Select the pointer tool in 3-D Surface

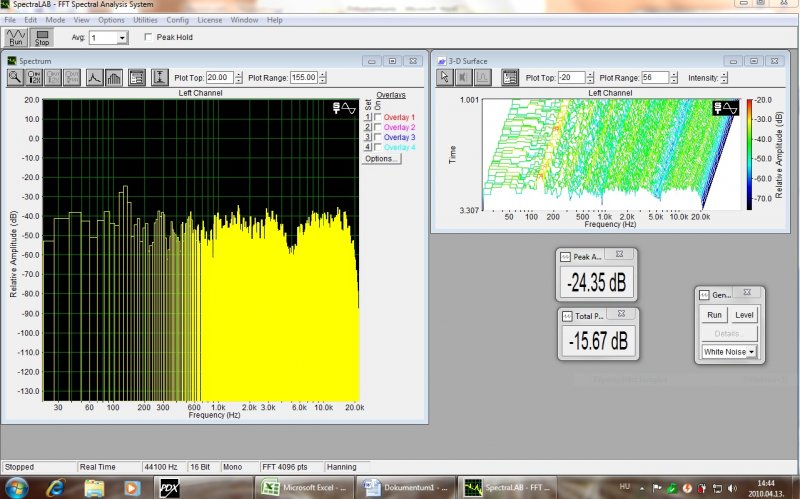[444, 77]
